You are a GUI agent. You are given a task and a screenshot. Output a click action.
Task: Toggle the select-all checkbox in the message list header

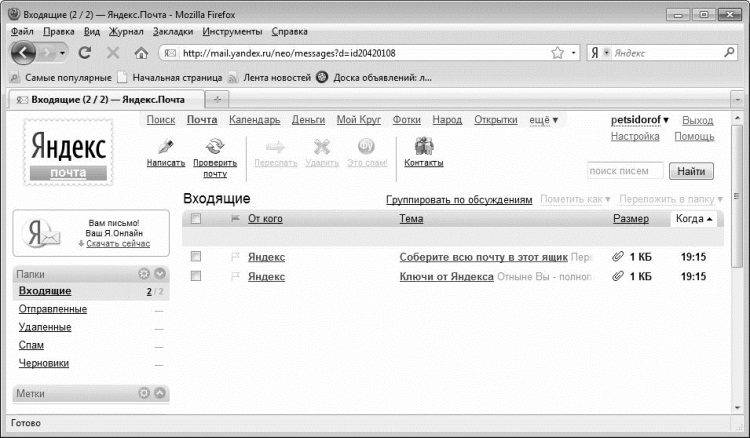196,219
